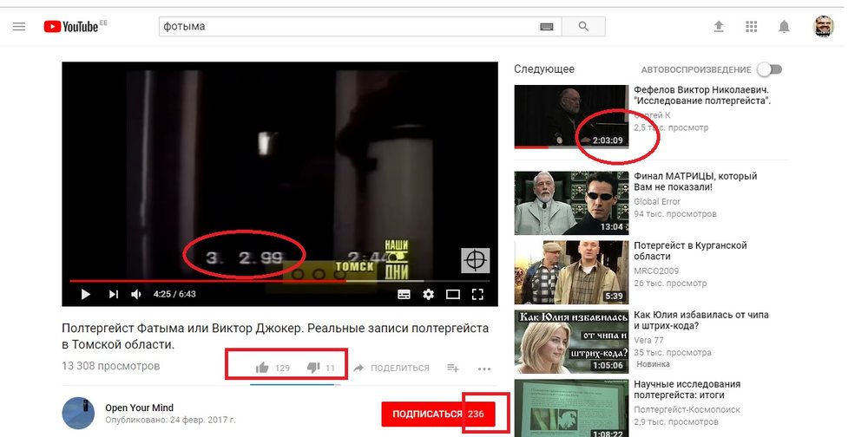Toggle subtitles on the video player
868x437 pixels.
pos(404,294)
